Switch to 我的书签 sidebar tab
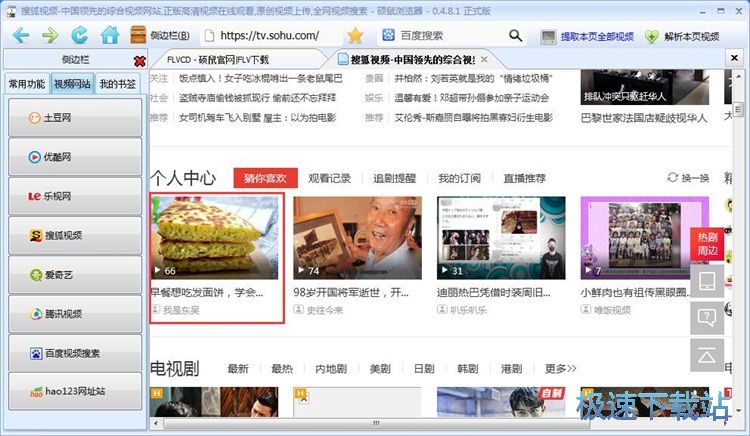The width and height of the screenshot is (750, 436). pos(118,84)
